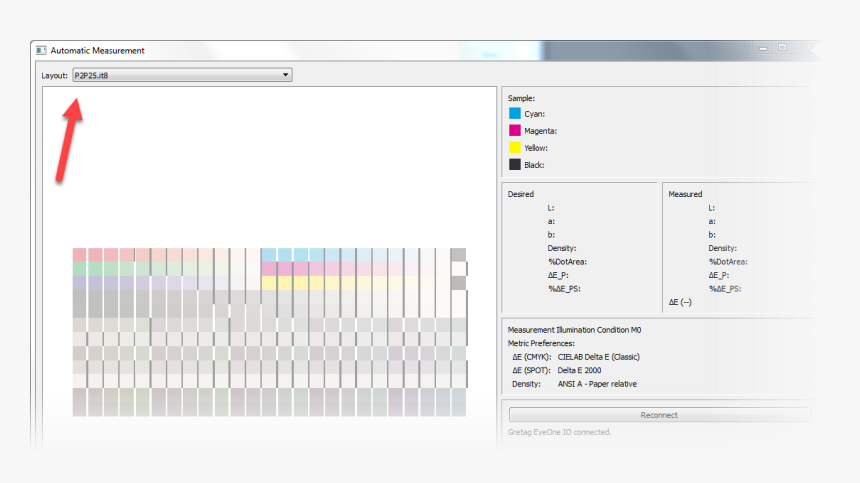This screenshot has width=860, height=483.
Task: Click the Automatic Measurement title bar text
Action: 99,50
